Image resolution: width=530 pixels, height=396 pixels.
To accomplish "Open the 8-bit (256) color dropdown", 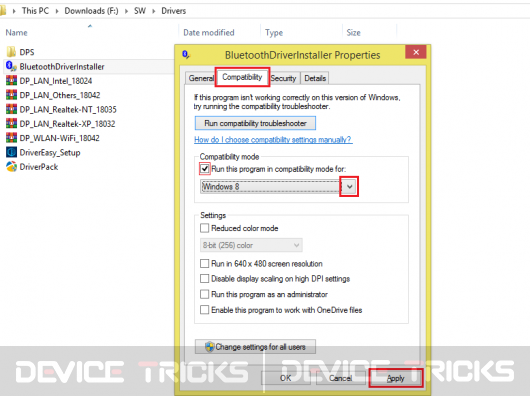I will (x=251, y=245).
